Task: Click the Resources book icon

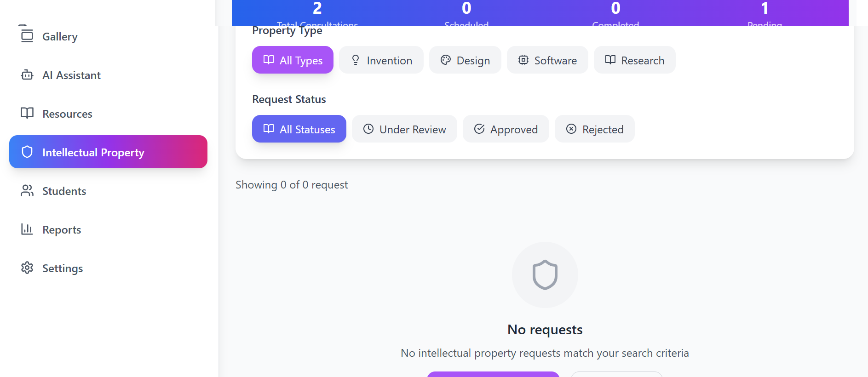Action: [x=27, y=113]
